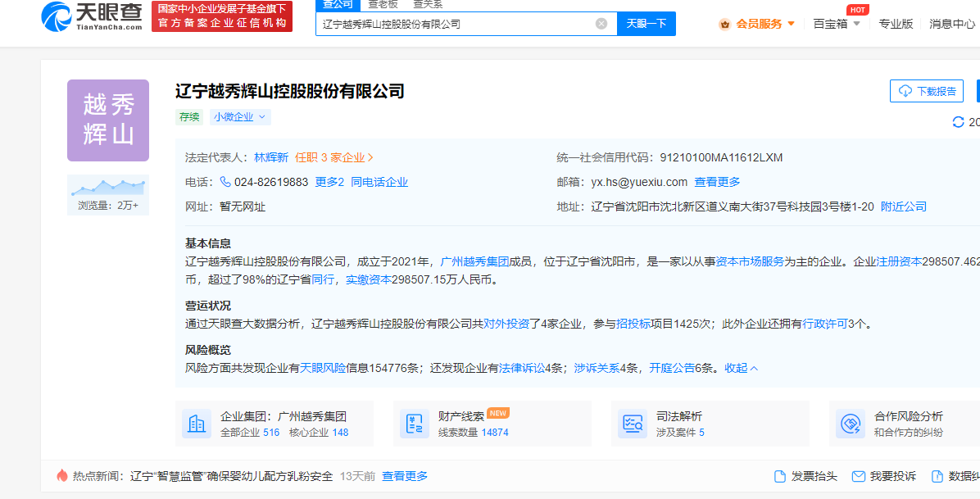Open the 任职 3 家企业 link
Screen dimensions: 980x499
tap(334, 157)
